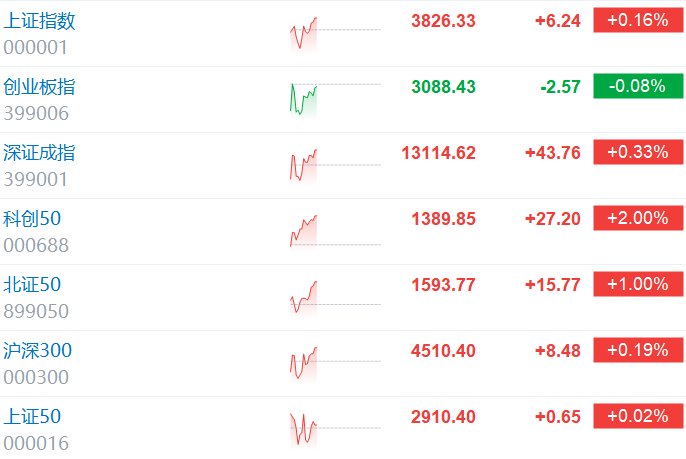Open the 创业板指 index link
The image size is (686, 459).
[39, 87]
